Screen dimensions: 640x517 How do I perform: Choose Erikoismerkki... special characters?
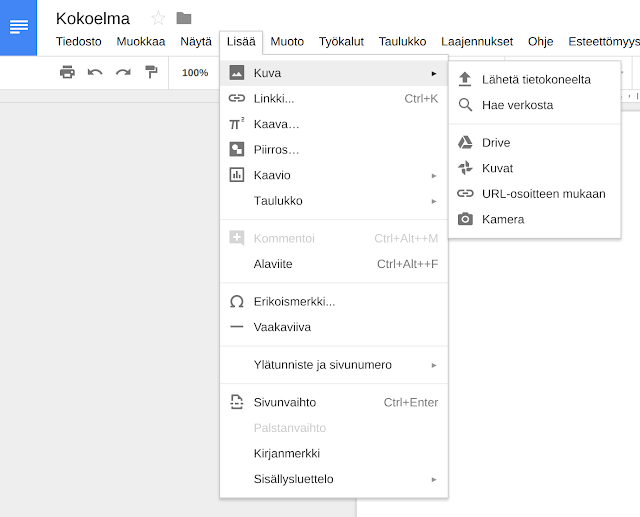pos(294,301)
